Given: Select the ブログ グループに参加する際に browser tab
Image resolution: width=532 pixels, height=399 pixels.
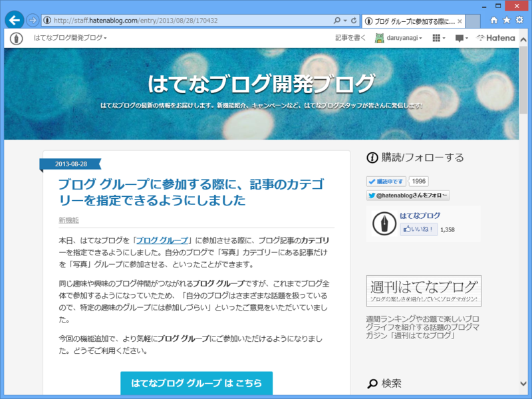Looking at the screenshot, I should point(414,21).
